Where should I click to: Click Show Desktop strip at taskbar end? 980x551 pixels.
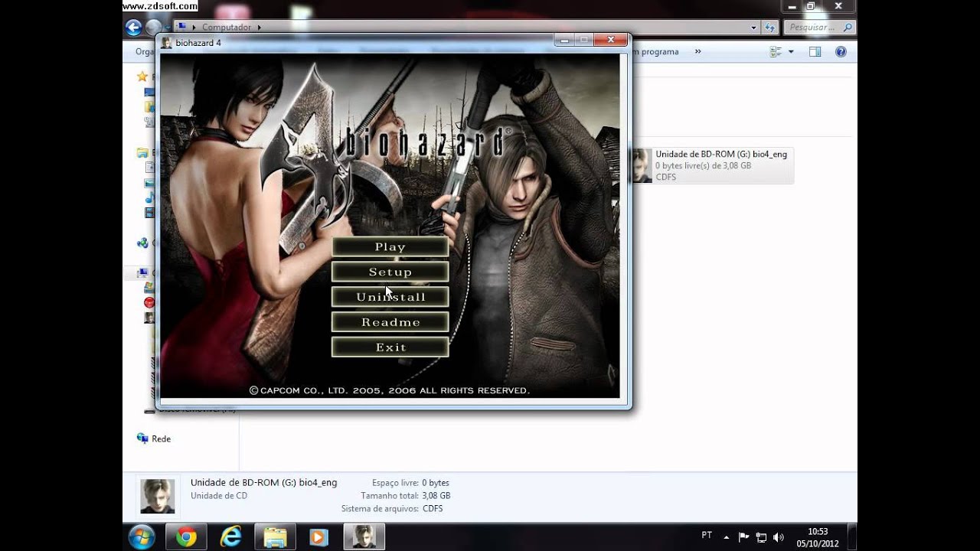852,537
